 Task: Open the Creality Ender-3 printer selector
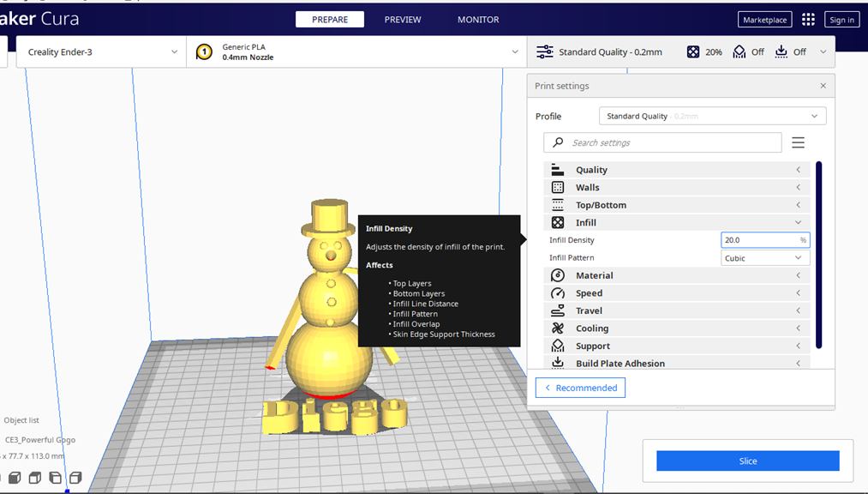(101, 52)
